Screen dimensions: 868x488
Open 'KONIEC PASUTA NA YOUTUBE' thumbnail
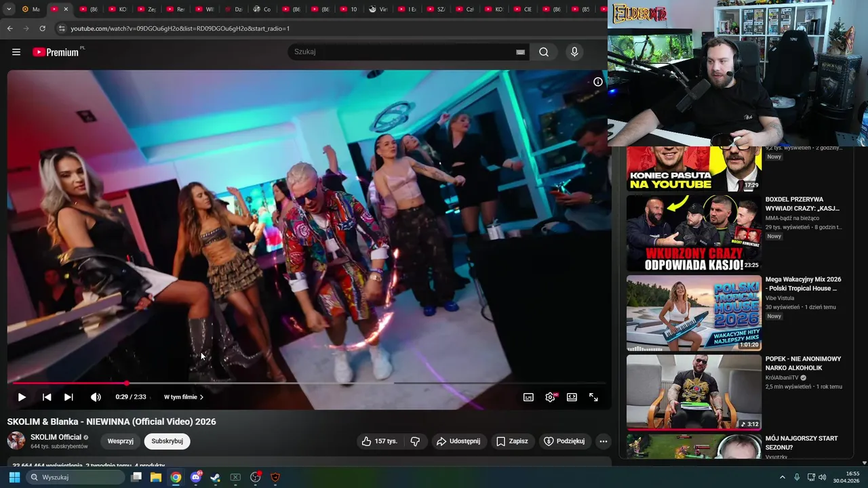pyautogui.click(x=694, y=169)
